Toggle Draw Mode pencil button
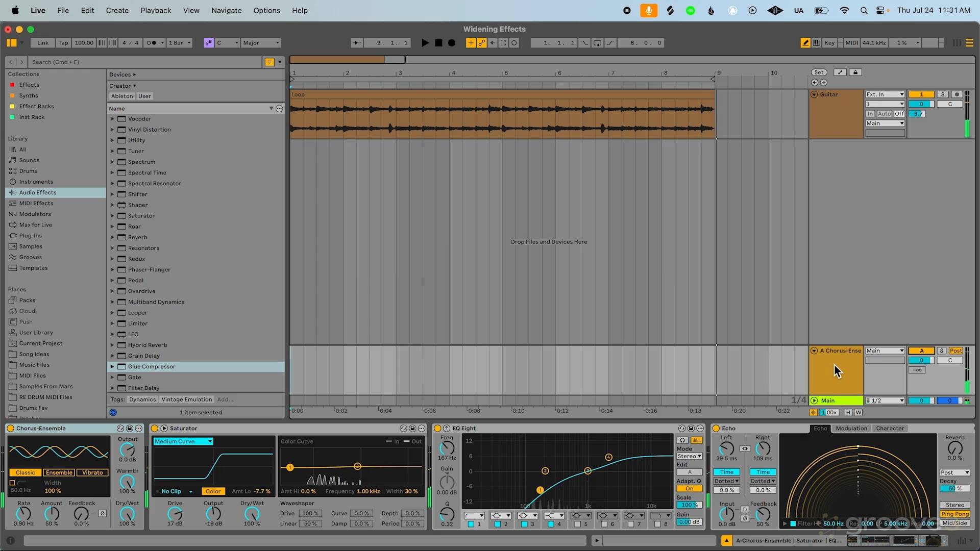This screenshot has width=980, height=551. (x=805, y=43)
